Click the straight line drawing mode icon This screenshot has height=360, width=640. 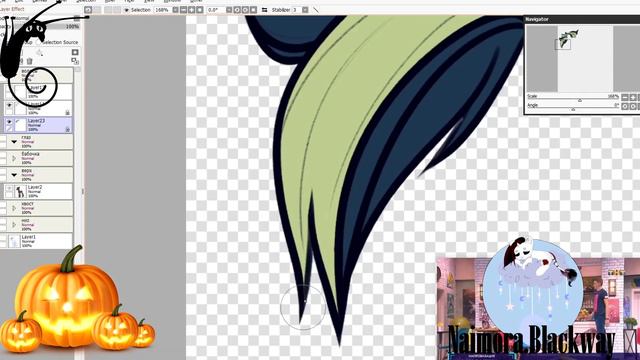coord(316,10)
